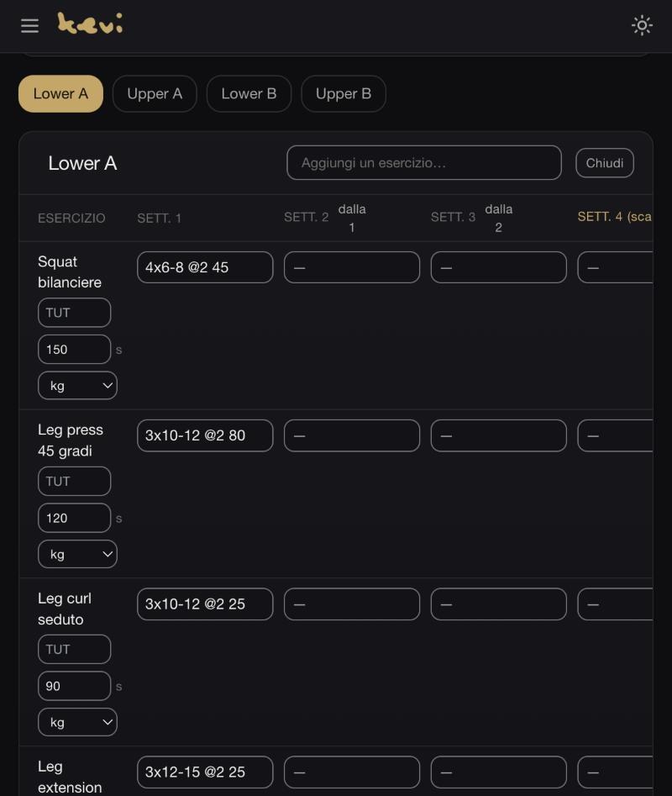Click Leg press Sett. 4 cell
The height and width of the screenshot is (796, 672).
pos(615,435)
